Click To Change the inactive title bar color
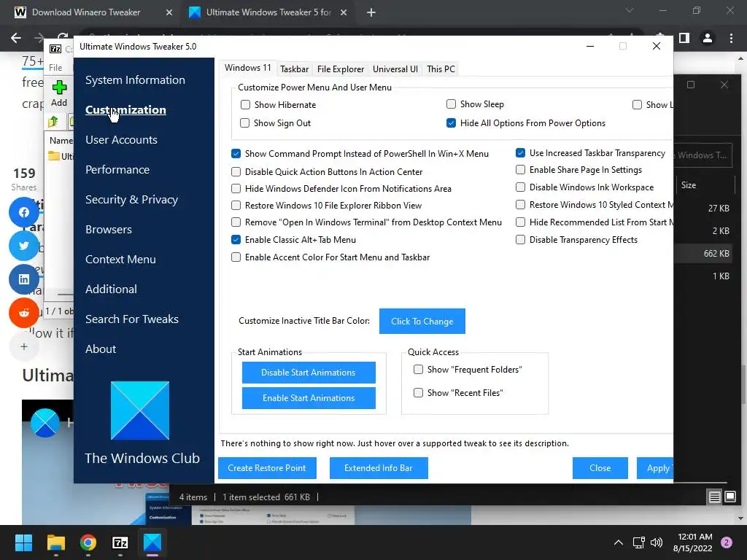Image resolution: width=747 pixels, height=560 pixels. pos(422,322)
